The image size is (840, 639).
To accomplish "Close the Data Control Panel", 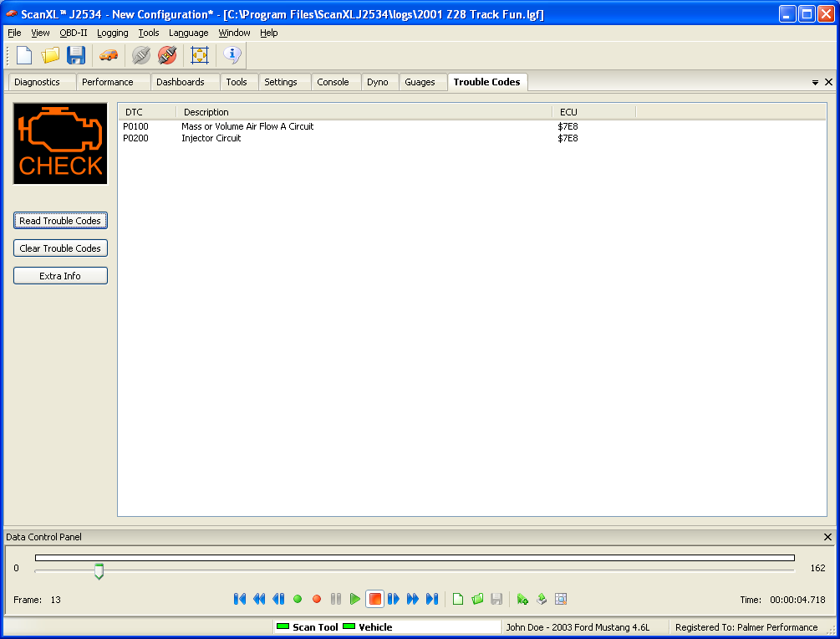I will pyautogui.click(x=827, y=537).
